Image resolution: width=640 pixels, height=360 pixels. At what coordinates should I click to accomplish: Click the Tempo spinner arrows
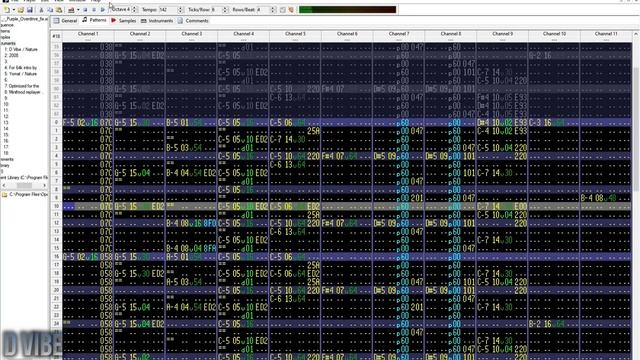point(180,9)
